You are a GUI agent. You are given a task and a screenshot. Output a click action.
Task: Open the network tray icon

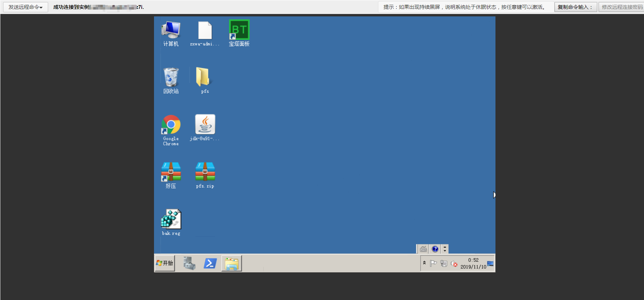click(444, 263)
